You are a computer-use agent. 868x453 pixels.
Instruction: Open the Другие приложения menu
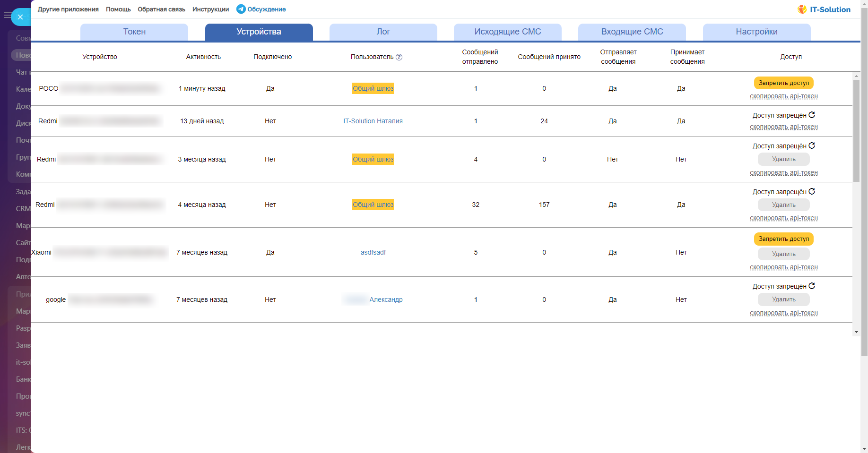[68, 9]
